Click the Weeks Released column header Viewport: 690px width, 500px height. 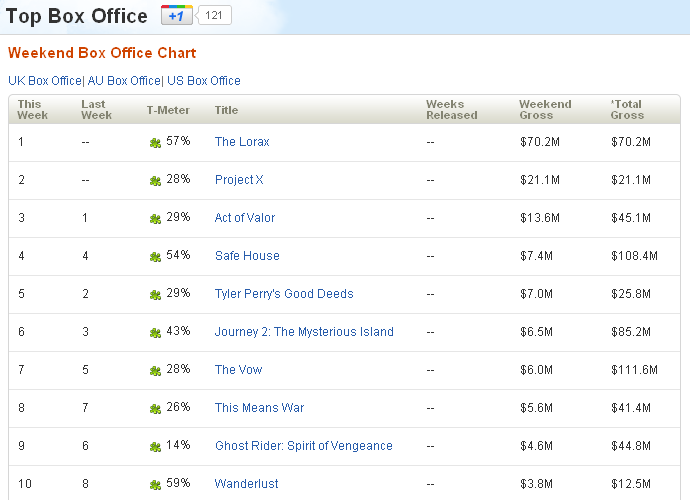tap(451, 110)
